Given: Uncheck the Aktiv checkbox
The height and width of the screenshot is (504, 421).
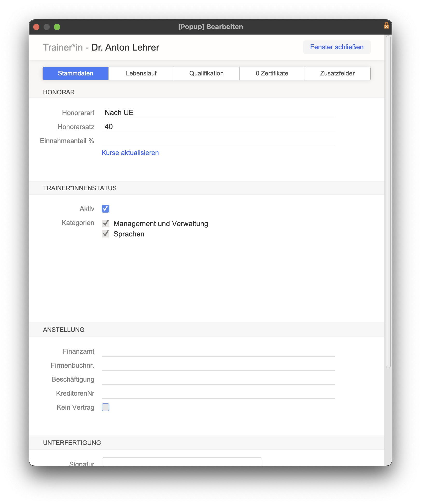Looking at the screenshot, I should (106, 209).
